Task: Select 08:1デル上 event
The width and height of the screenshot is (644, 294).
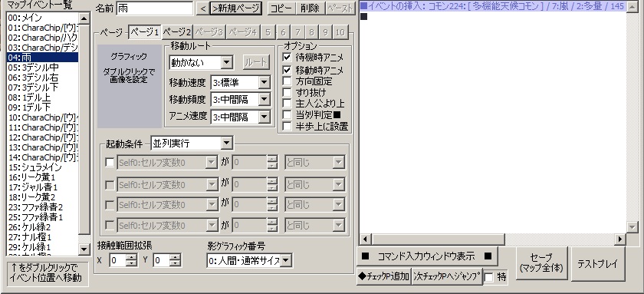Action: point(43,97)
